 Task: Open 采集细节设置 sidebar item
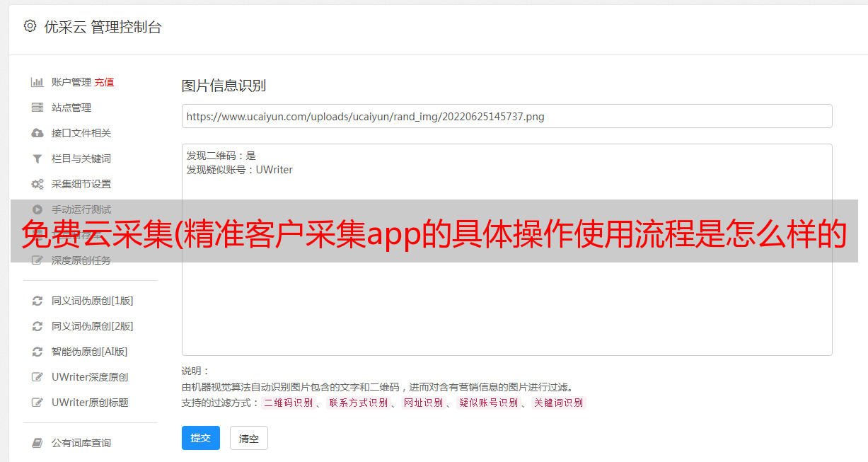(81, 184)
